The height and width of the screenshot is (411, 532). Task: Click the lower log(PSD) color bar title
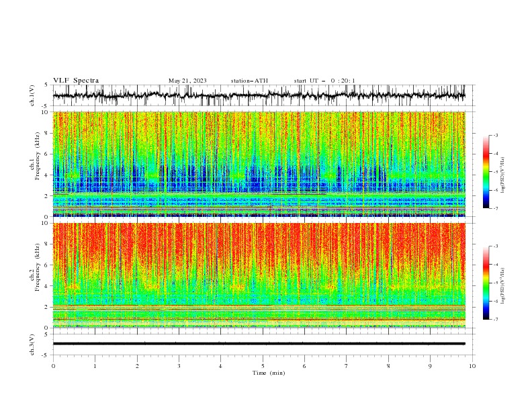(x=503, y=286)
